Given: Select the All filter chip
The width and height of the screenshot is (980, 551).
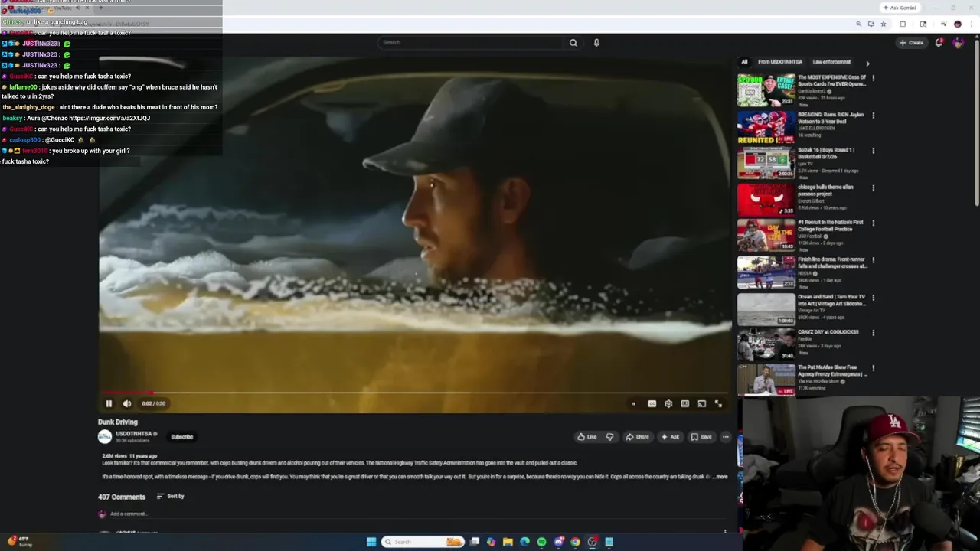Looking at the screenshot, I should 744,62.
